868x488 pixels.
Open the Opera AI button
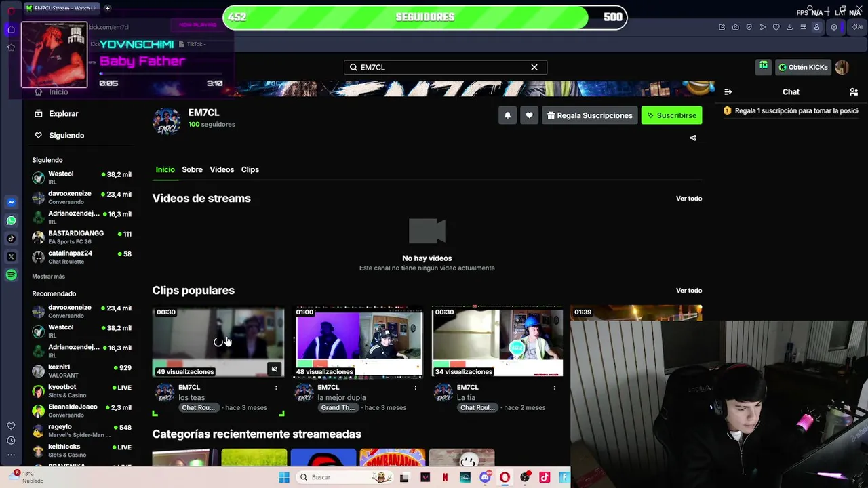pyautogui.click(x=857, y=27)
